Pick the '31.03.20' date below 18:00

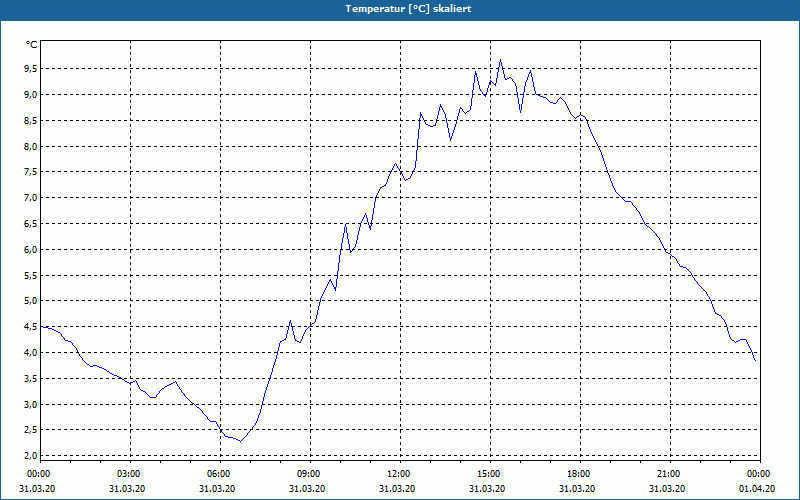tap(577, 489)
